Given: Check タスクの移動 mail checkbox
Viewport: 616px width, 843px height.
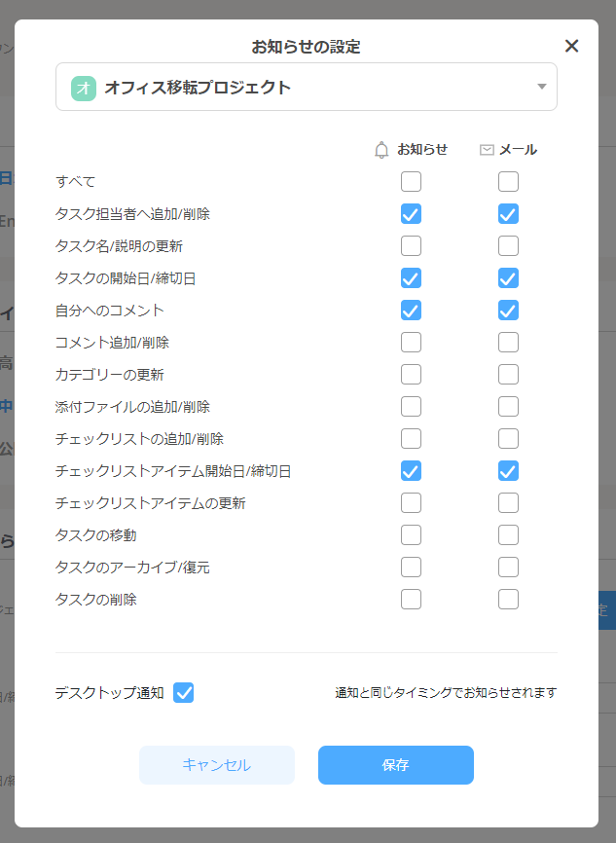Looking at the screenshot, I should (x=508, y=534).
